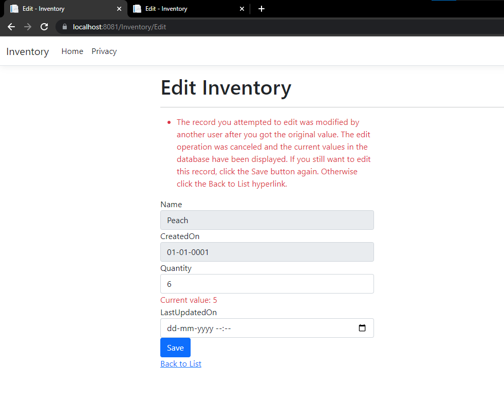Click the browser back navigation arrow
Image resolution: width=504 pixels, height=420 pixels.
(x=11, y=27)
